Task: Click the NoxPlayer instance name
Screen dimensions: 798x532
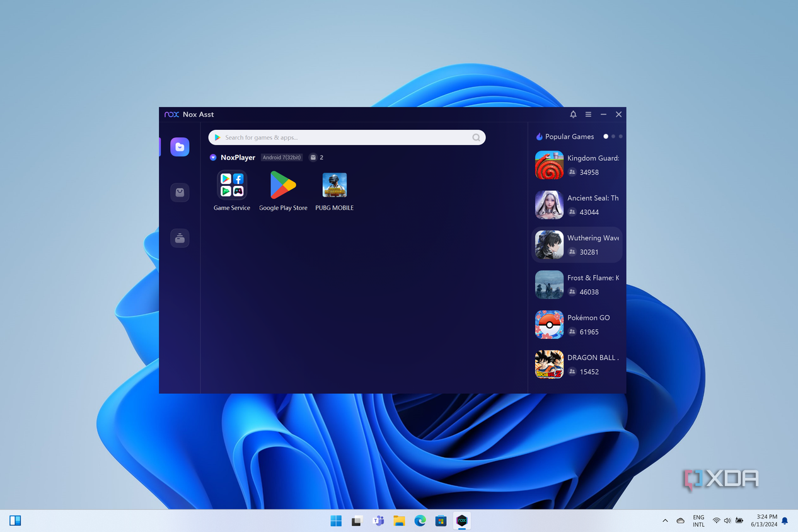Action: 238,158
